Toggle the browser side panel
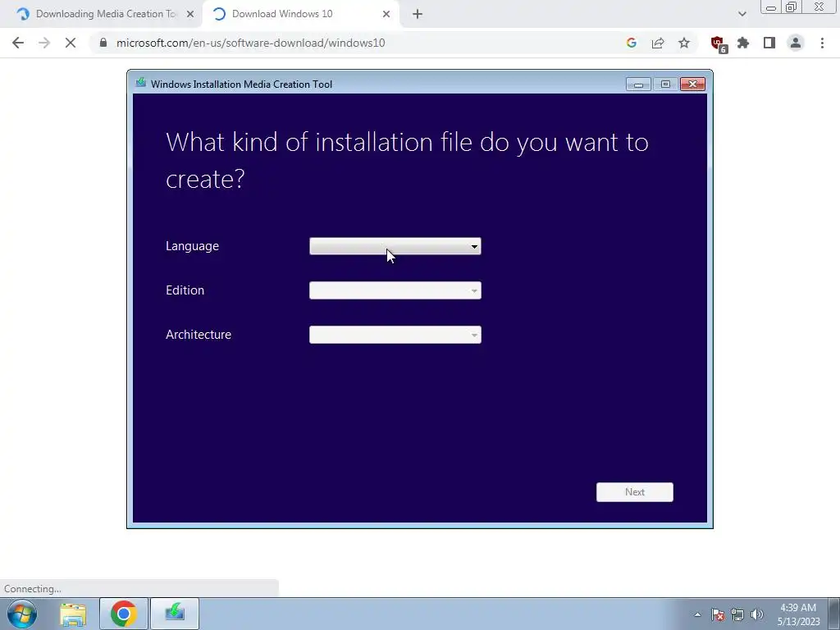 tap(769, 43)
